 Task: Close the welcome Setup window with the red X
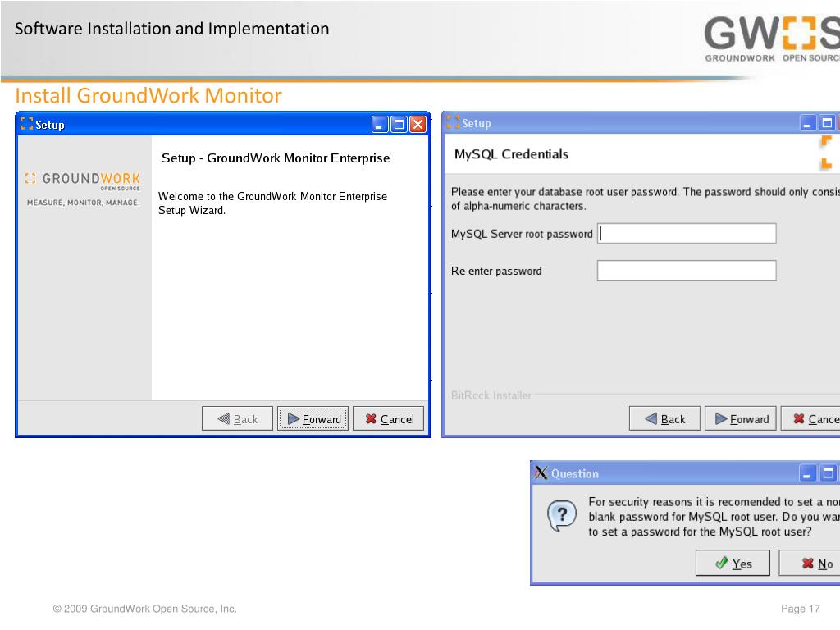pyautogui.click(x=418, y=125)
